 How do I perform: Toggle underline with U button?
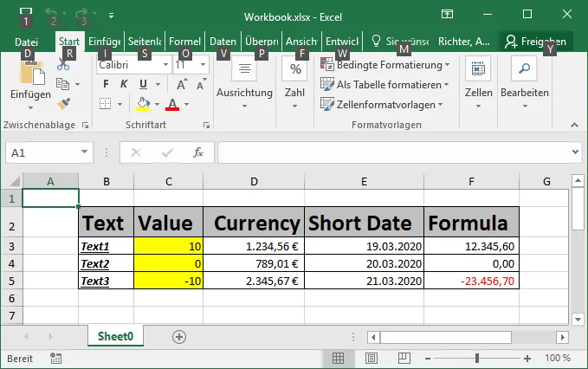tap(143, 84)
